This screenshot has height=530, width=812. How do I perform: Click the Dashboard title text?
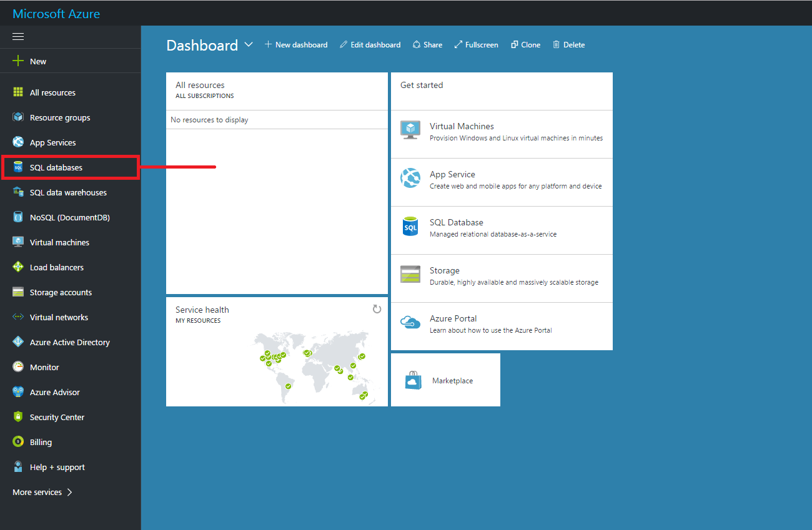tap(202, 45)
